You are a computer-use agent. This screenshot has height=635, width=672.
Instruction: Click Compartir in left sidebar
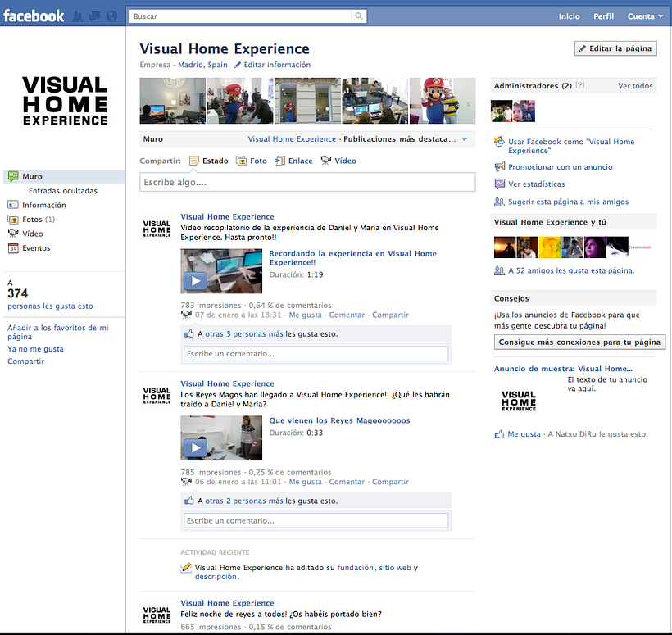[x=25, y=361]
